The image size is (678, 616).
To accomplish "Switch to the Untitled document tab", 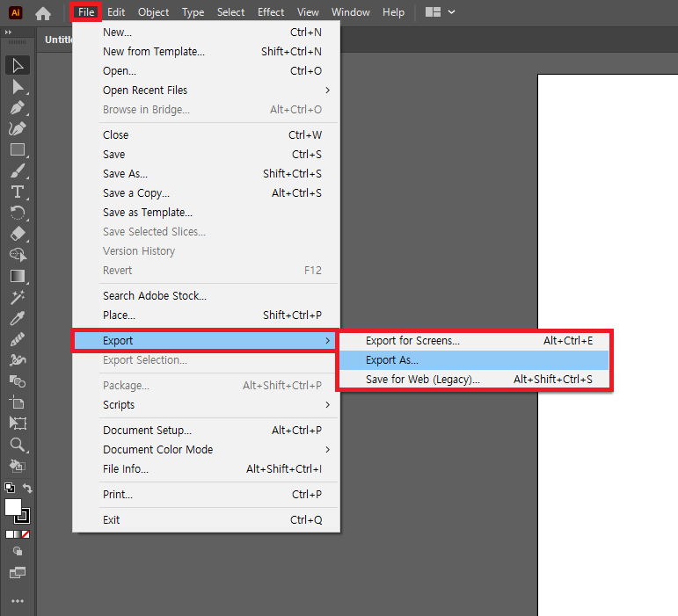I will (x=55, y=40).
